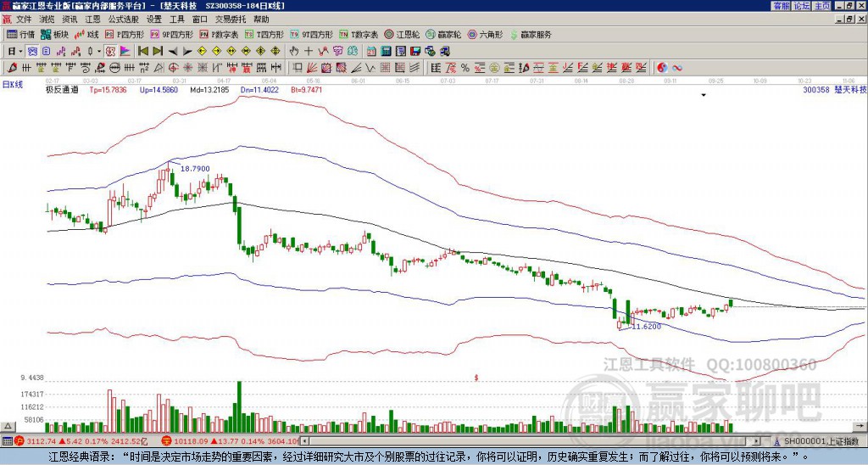Click the 日K线 chart label
The image size is (868, 465).
[13, 85]
